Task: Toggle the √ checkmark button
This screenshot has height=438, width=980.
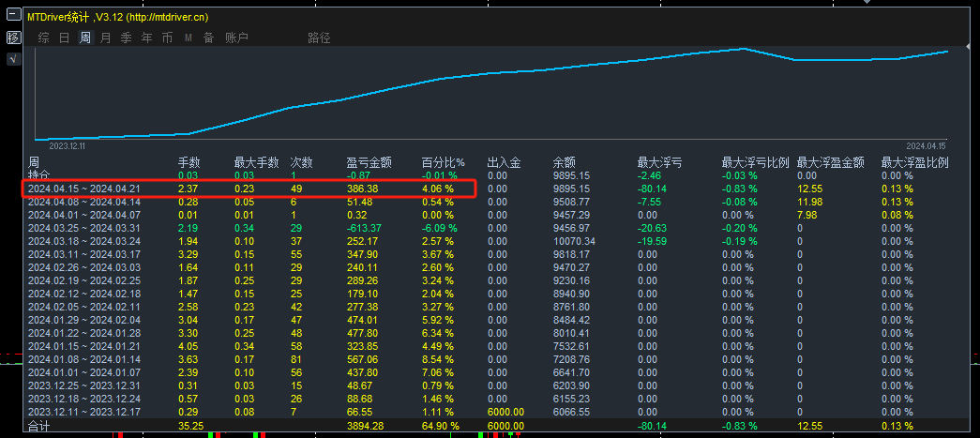Action: (13, 59)
